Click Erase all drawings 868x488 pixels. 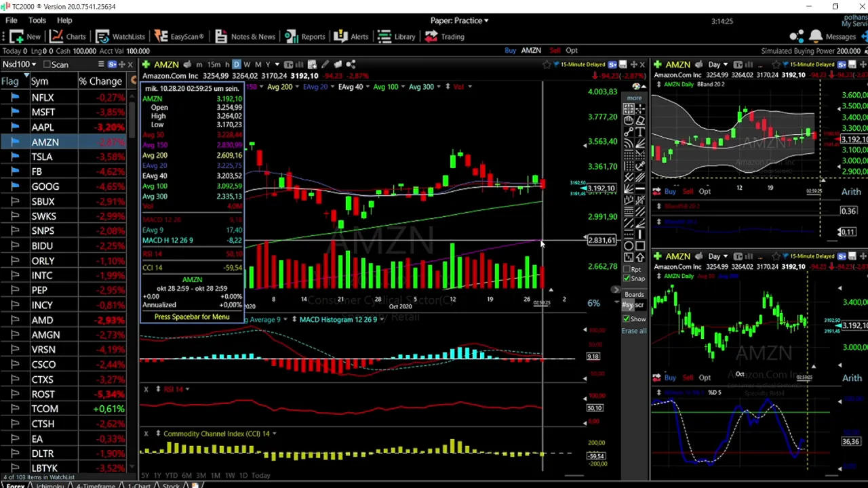coord(634,331)
